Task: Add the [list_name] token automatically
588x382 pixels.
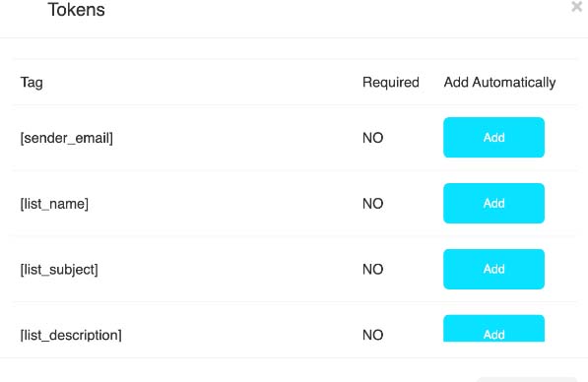Action: (x=493, y=203)
